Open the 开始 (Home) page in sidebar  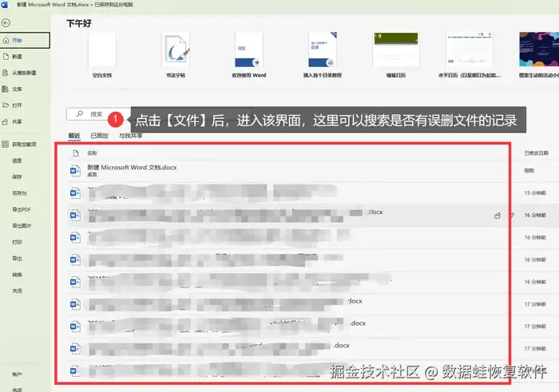[x=25, y=40]
